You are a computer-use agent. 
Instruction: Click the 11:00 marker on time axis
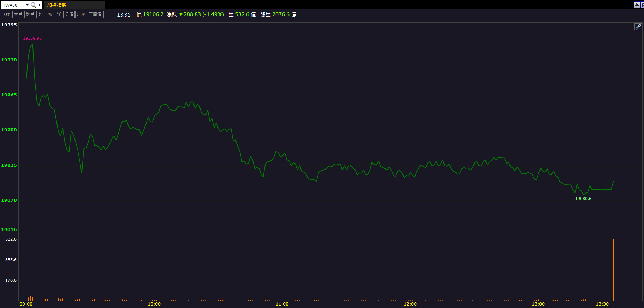coord(282,304)
